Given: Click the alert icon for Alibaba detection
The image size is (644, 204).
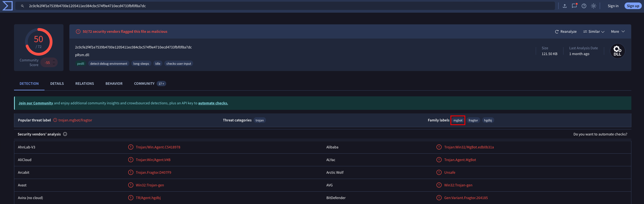Looking at the screenshot, I should [439, 147].
